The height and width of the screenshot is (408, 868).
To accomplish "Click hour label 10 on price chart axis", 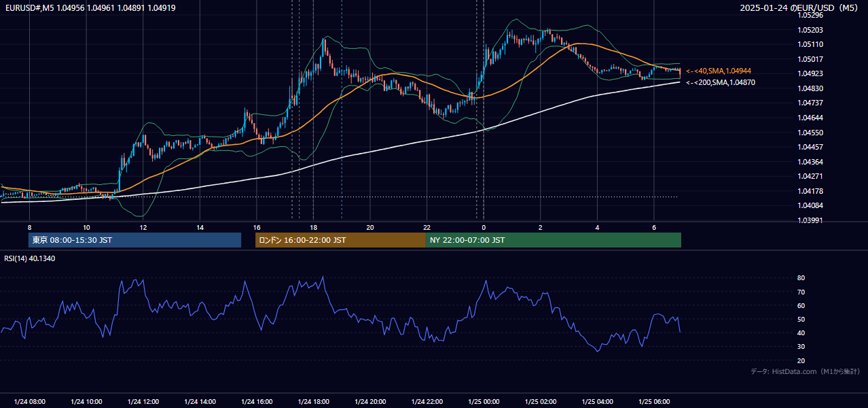I will coord(86,227).
